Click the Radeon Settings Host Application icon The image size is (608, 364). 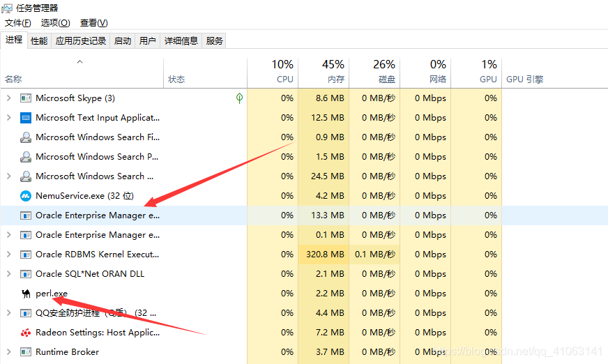[26, 333]
